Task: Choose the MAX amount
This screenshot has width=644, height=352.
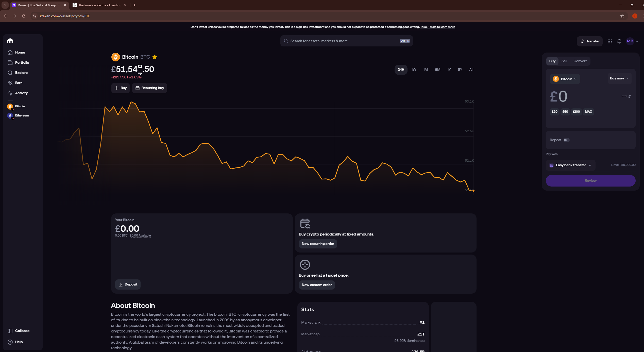Action: [588, 112]
